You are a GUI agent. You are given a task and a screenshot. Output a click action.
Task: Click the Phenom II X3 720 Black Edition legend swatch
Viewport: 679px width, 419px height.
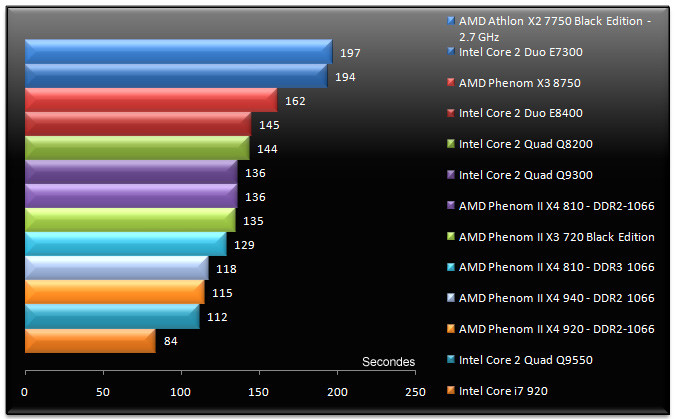pyautogui.click(x=451, y=236)
